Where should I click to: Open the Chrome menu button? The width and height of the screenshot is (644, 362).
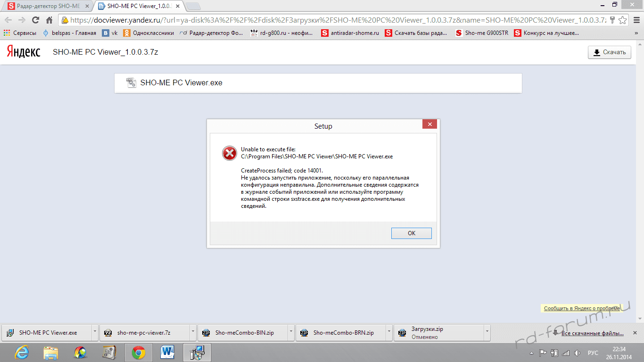(x=636, y=20)
